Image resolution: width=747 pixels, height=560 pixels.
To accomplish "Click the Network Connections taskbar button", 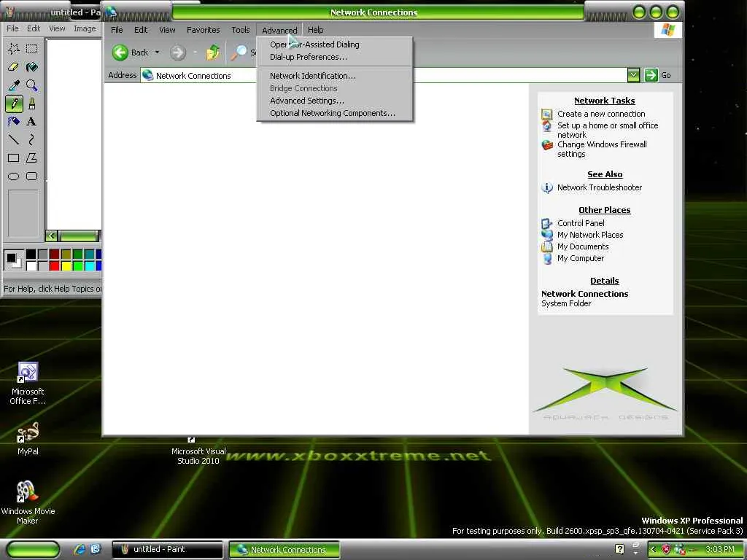I will click(285, 550).
